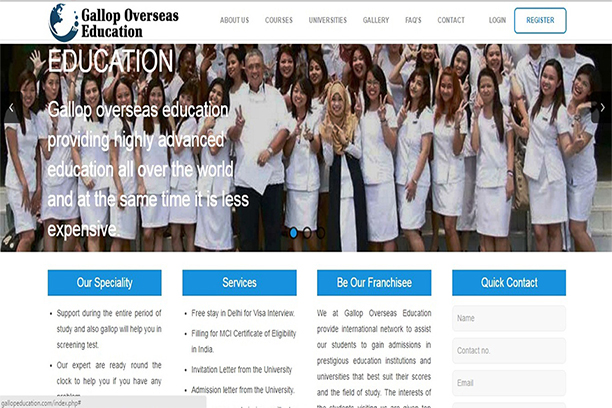Focus the Name field in Quick Contact

tap(508, 319)
